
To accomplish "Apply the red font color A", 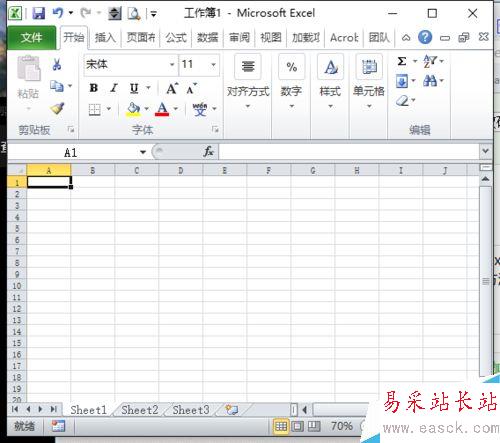I will pos(162,109).
